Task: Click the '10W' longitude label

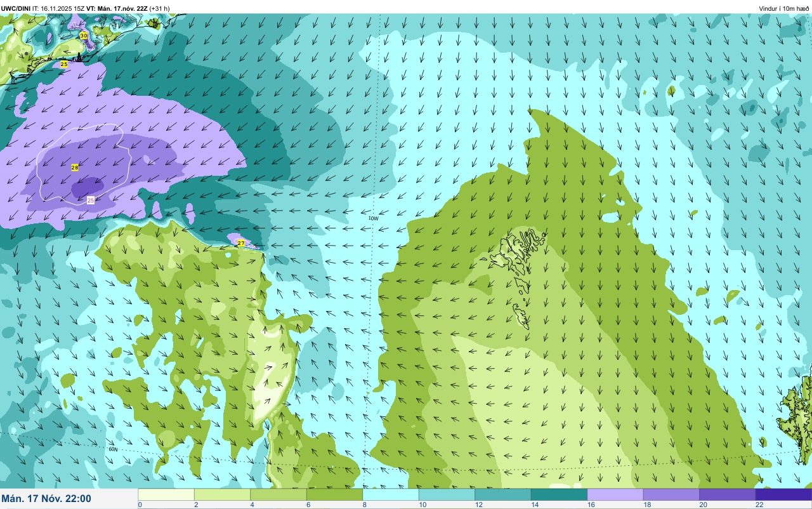Action: (x=374, y=218)
